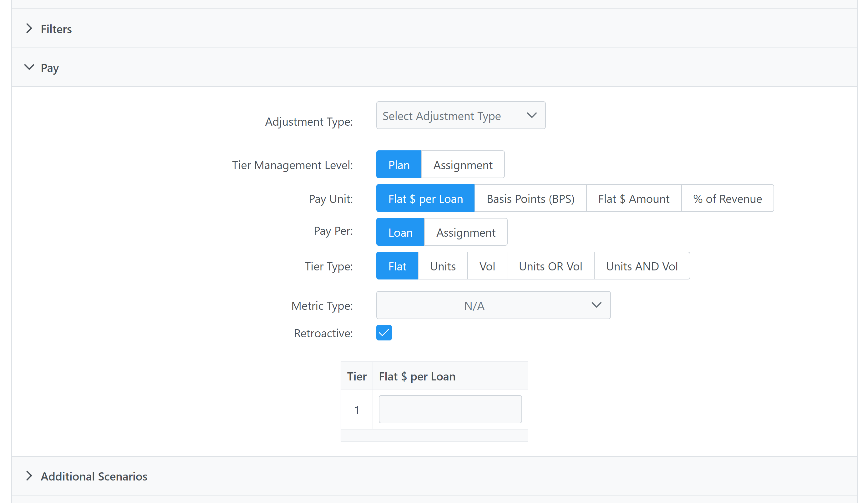Click the Tier column header

coord(357,376)
